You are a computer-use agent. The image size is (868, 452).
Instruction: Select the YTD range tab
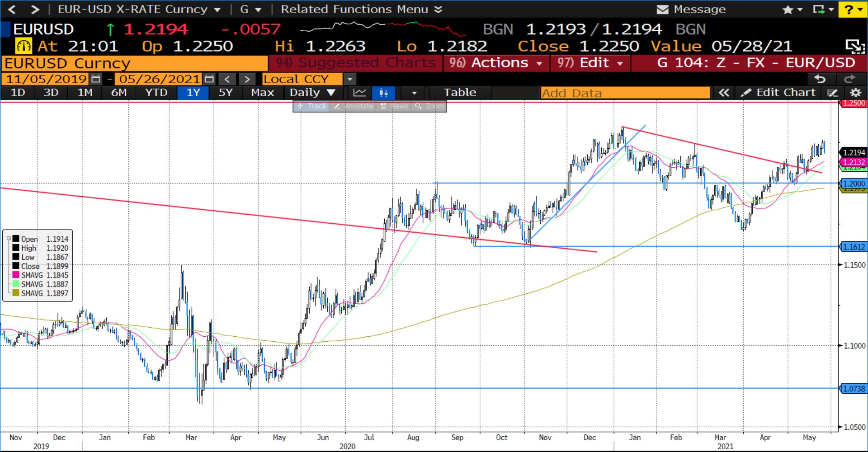tap(156, 93)
